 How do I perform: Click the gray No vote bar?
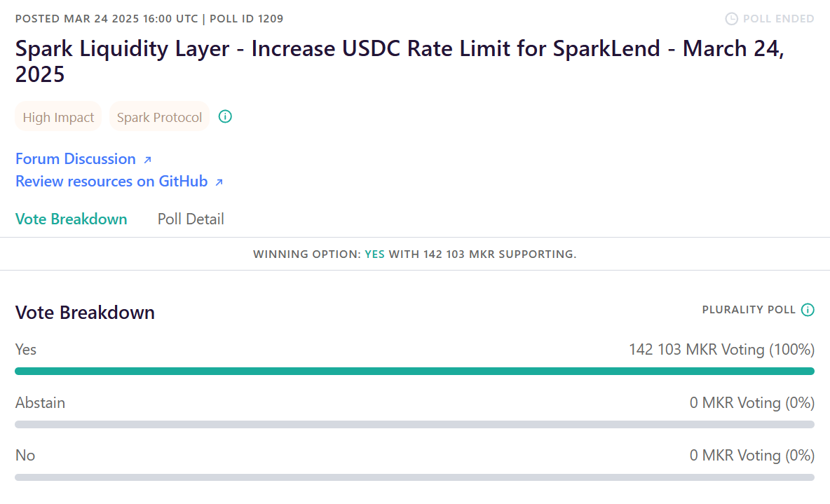(414, 477)
